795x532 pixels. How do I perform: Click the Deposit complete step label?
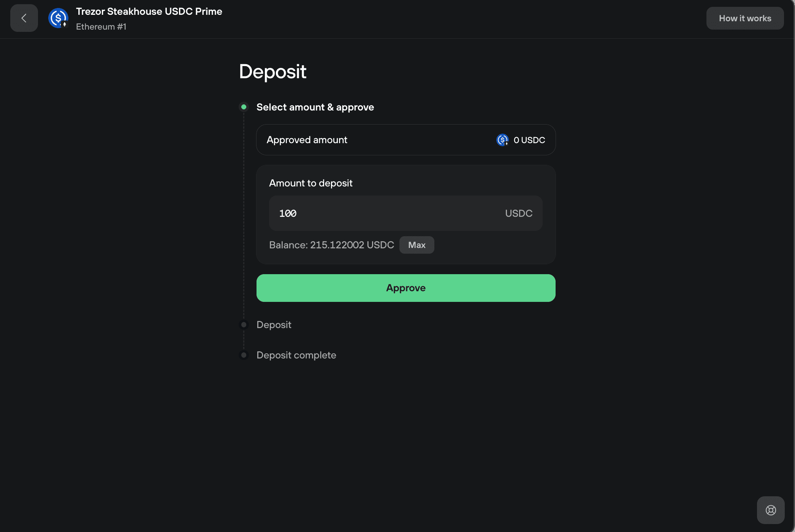pos(296,355)
